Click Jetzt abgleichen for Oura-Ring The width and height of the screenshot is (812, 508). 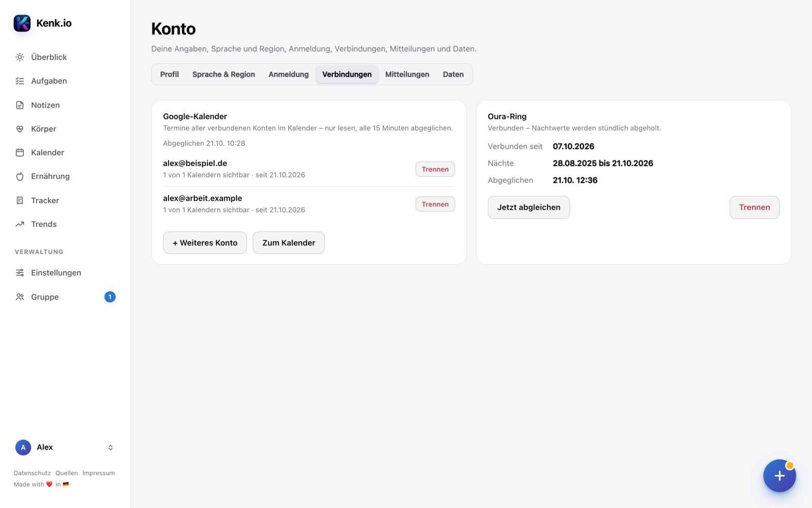529,207
